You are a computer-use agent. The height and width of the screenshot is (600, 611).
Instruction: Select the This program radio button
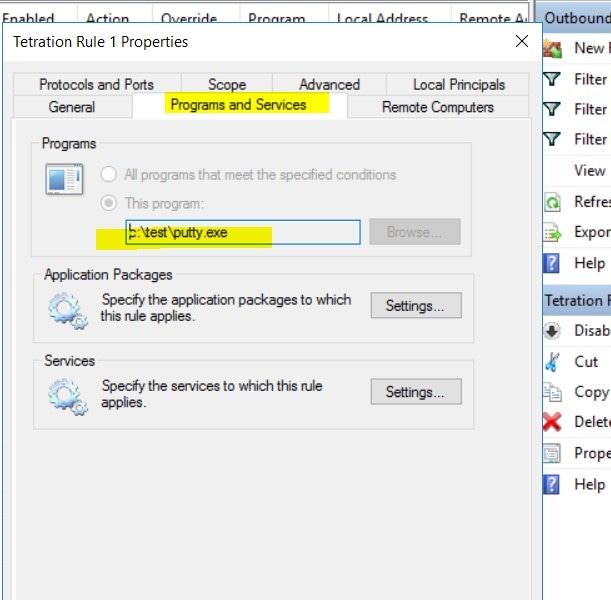tap(109, 203)
